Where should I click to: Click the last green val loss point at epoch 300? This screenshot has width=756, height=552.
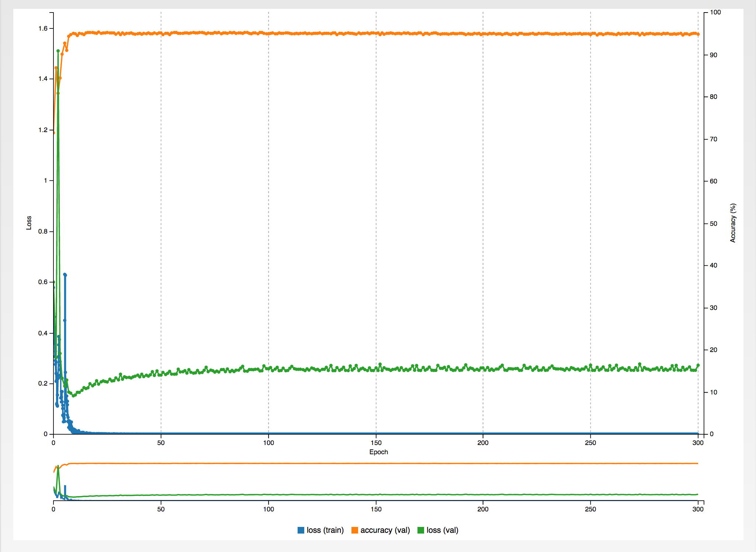coord(698,365)
